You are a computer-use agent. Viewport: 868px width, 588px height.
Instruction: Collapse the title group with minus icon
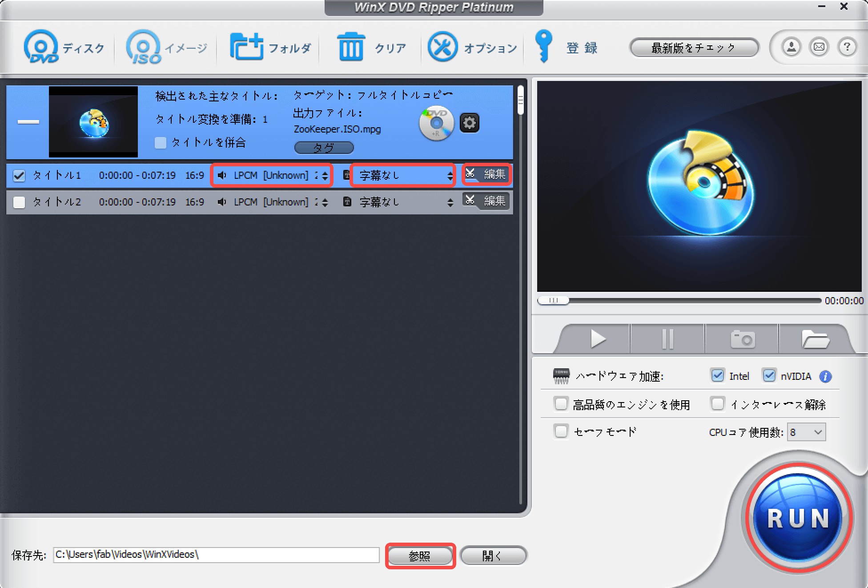(28, 121)
